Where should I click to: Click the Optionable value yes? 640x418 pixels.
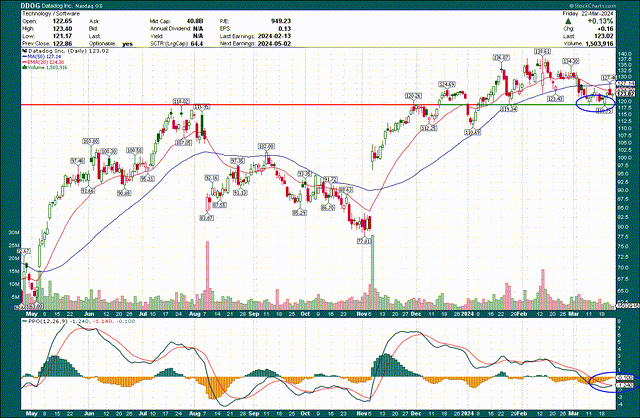(127, 44)
